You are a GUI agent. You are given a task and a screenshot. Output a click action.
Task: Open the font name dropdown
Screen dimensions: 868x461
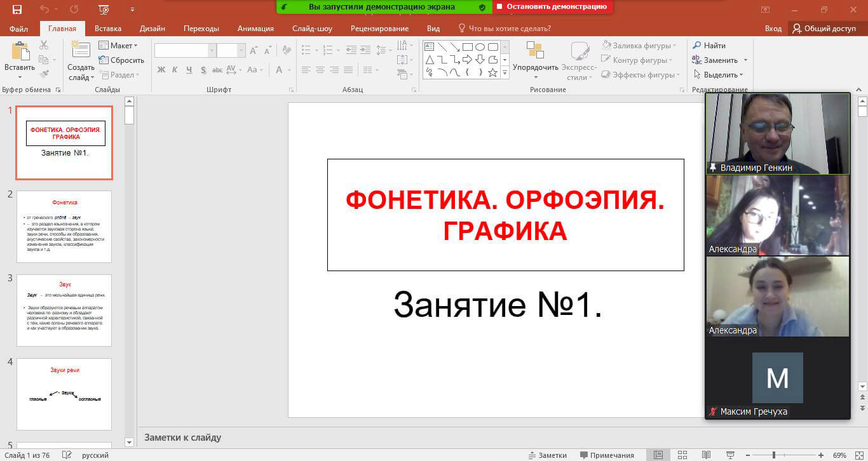tap(212, 51)
